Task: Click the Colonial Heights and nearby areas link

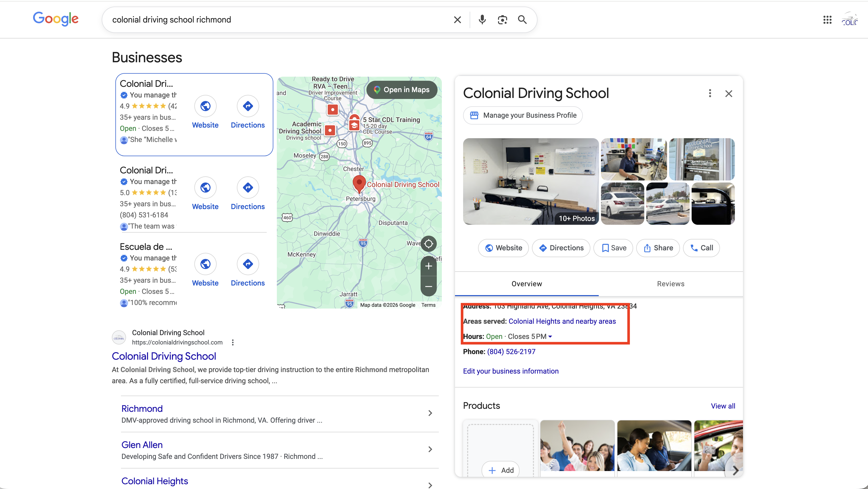Action: (562, 321)
